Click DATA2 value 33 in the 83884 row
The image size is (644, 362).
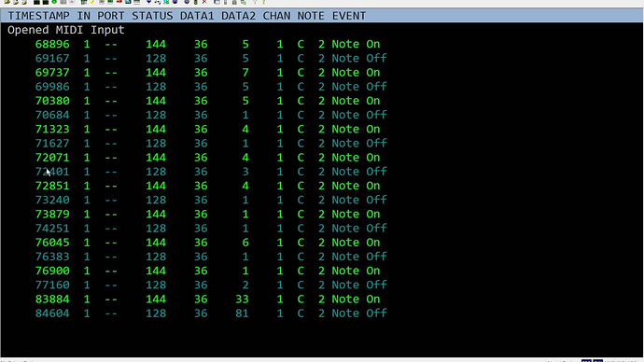[242, 299]
